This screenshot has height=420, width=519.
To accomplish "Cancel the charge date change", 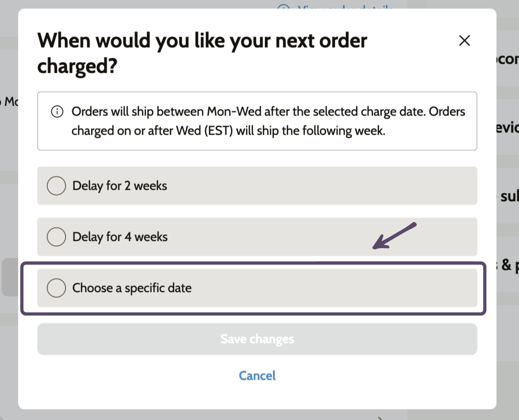I will [x=257, y=376].
